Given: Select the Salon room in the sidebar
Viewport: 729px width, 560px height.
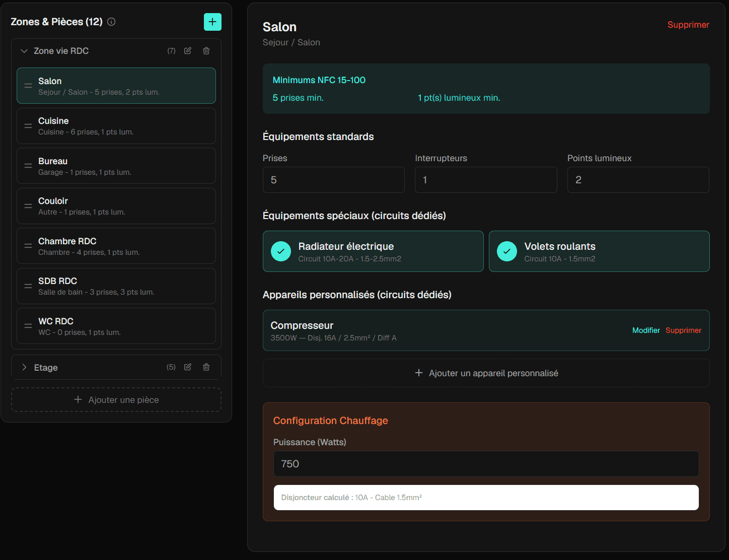Looking at the screenshot, I should (116, 85).
